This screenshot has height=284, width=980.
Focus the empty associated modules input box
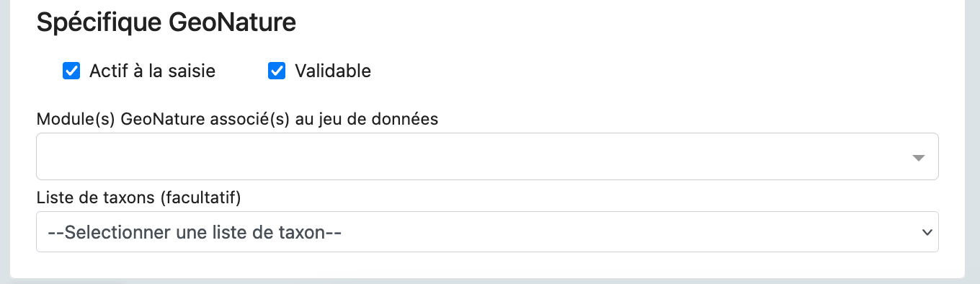(487, 156)
